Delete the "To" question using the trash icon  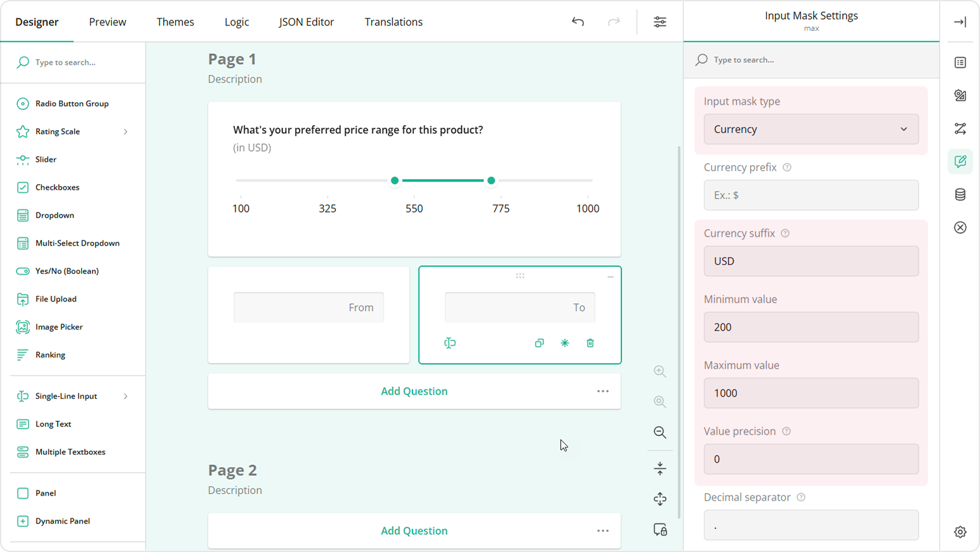coord(590,343)
